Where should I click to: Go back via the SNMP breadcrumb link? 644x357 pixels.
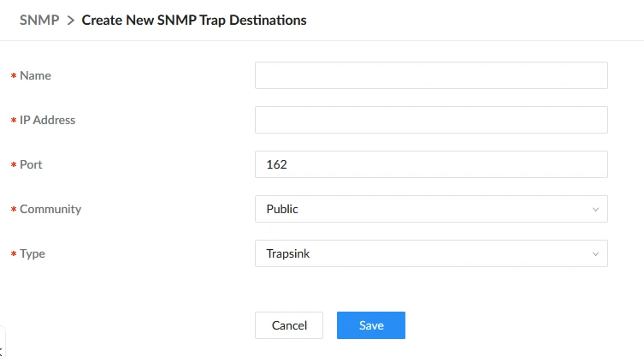pyautogui.click(x=39, y=20)
